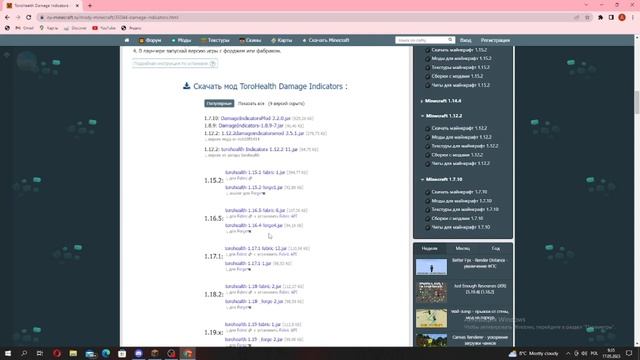Open the Gmail bookmark
The image size is (640, 360).
point(24,28)
